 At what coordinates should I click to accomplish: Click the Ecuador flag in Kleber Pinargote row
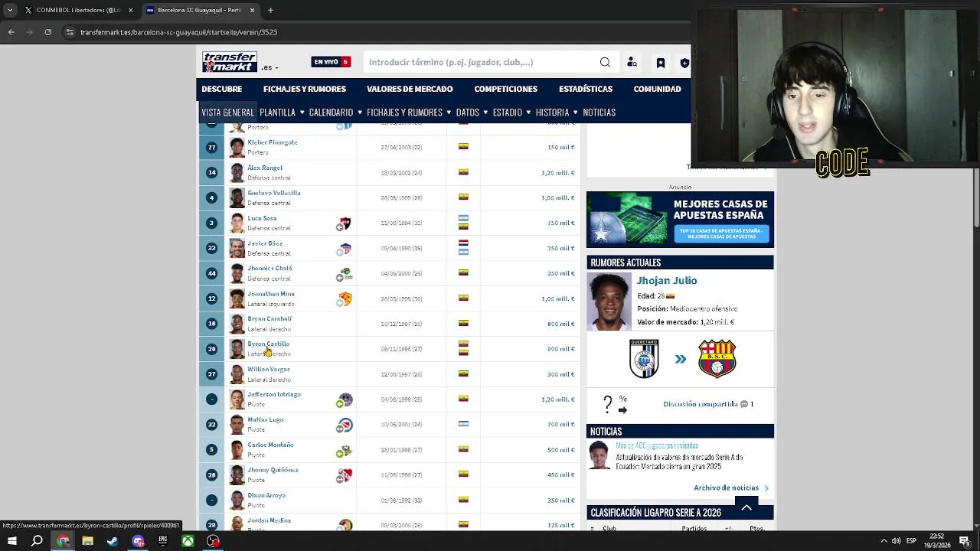tap(463, 146)
